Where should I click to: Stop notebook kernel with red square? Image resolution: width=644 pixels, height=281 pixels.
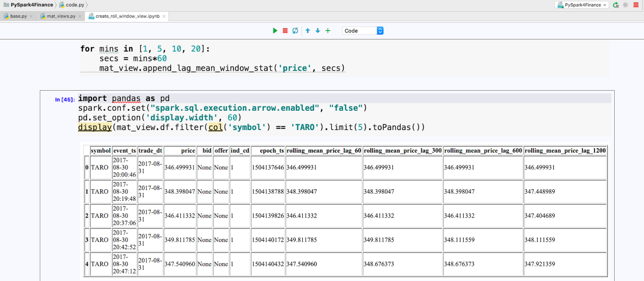(x=285, y=31)
